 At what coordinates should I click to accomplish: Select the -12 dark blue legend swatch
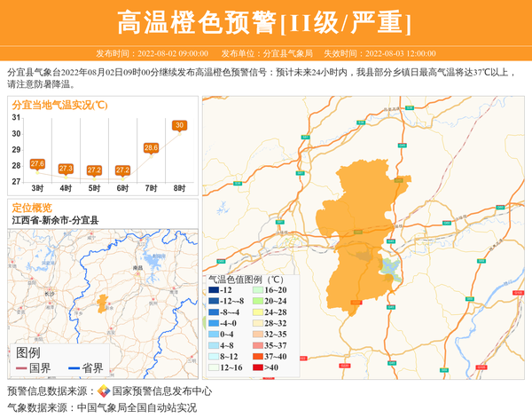point(213,290)
